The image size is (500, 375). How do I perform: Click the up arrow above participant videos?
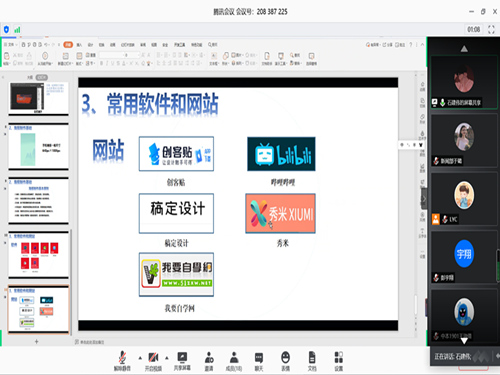click(464, 49)
